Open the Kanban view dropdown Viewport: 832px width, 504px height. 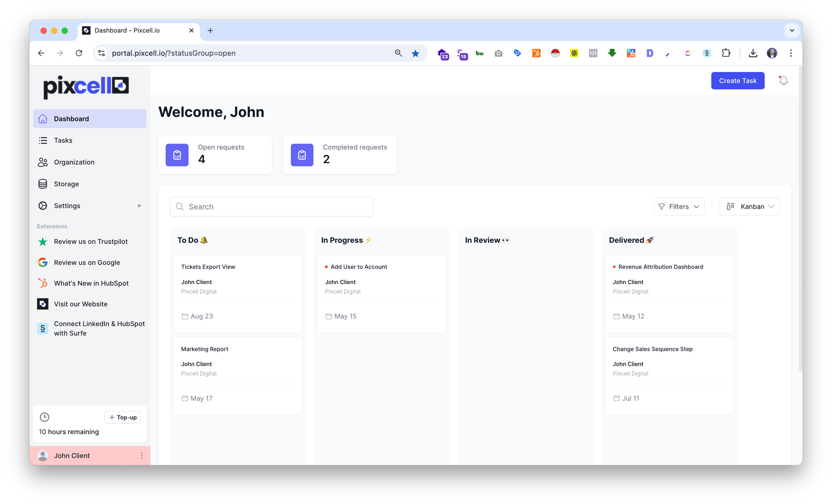click(750, 207)
